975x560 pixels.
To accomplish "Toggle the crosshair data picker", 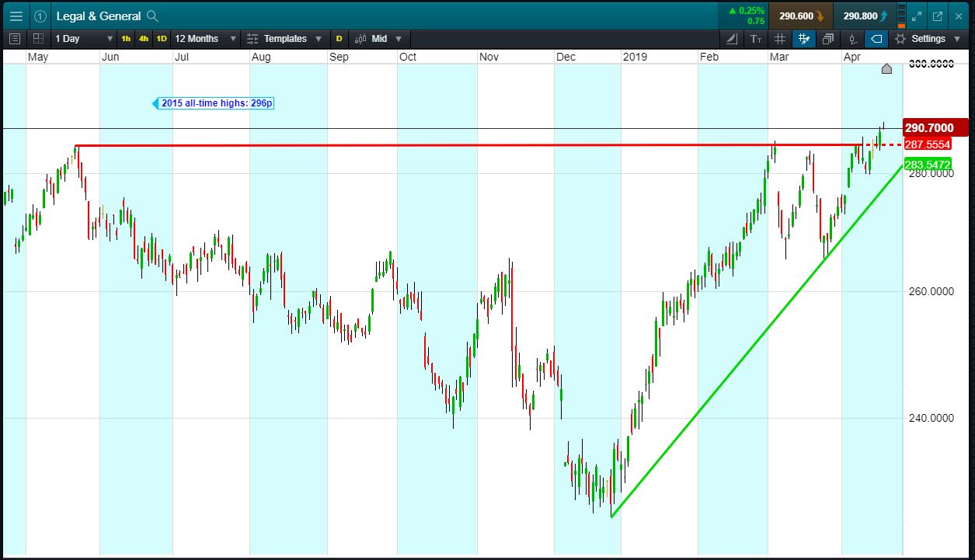I will tap(804, 38).
